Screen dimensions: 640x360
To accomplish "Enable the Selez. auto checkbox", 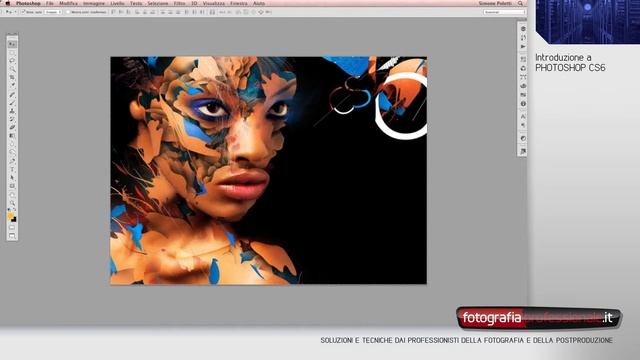I will pyautogui.click(x=23, y=12).
